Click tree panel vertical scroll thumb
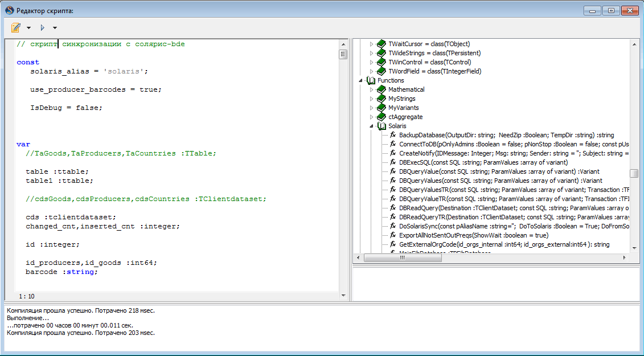 (634, 173)
